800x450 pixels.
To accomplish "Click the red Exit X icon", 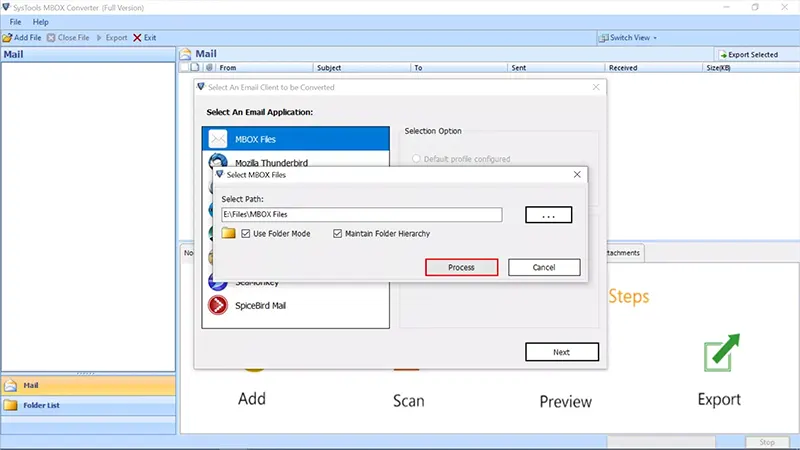I will click(137, 38).
